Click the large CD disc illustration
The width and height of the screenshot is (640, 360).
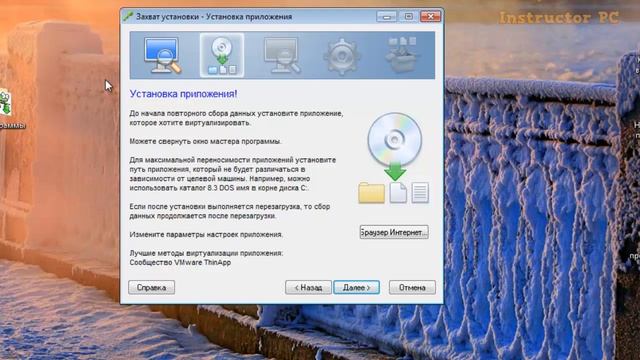click(394, 139)
